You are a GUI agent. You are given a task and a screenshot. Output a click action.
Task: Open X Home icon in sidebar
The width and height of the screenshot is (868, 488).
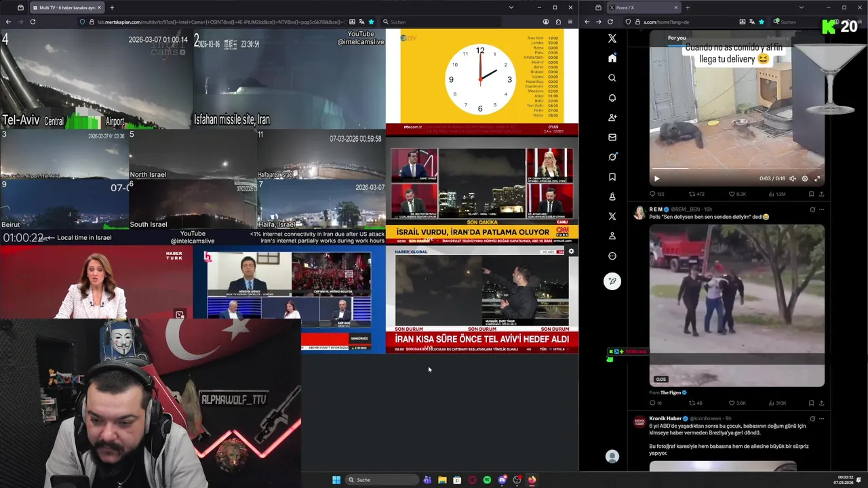click(612, 58)
